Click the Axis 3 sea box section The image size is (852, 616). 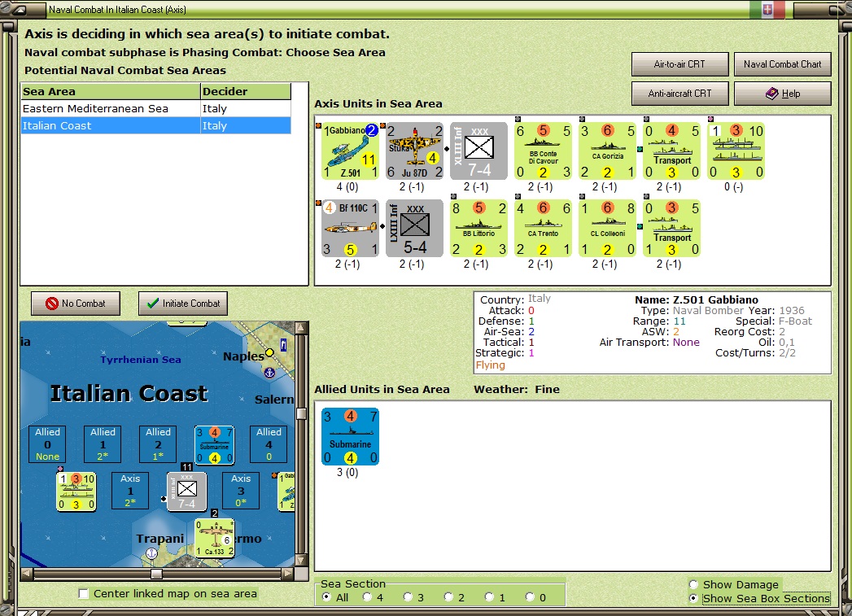click(x=241, y=491)
